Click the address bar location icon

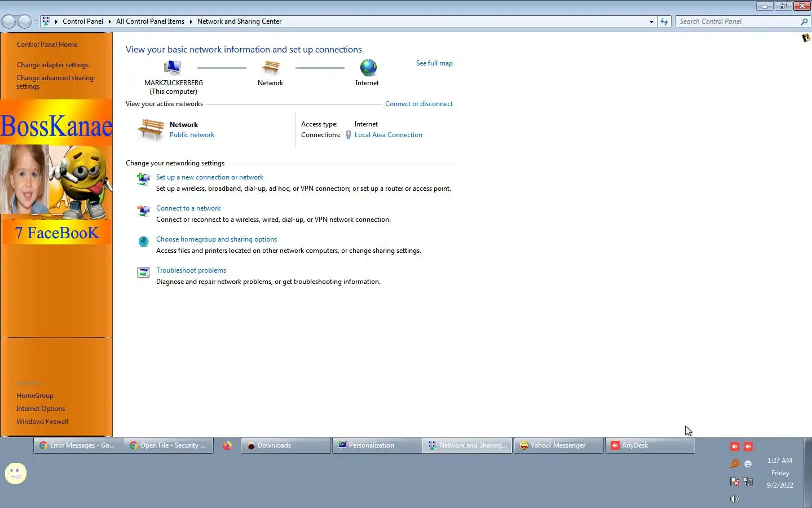(46, 21)
